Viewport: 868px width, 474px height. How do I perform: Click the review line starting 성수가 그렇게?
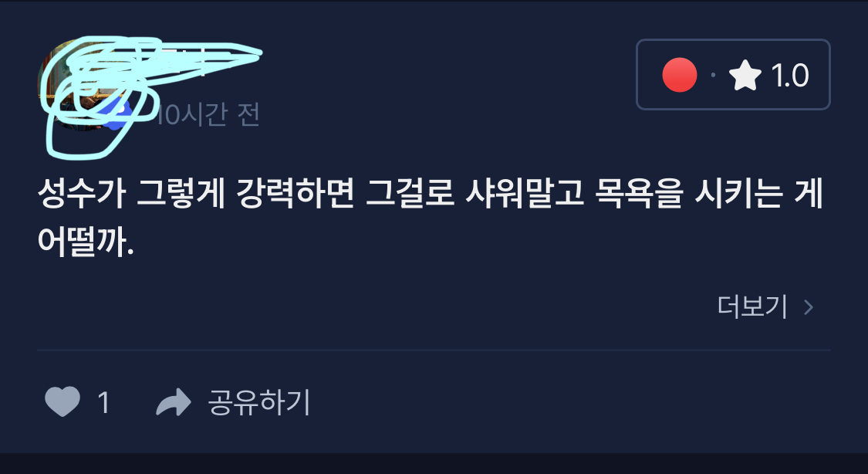pos(431,195)
